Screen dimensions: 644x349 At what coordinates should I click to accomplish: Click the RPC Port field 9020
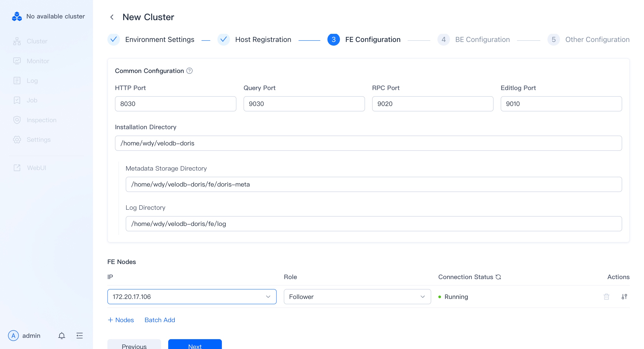click(433, 104)
